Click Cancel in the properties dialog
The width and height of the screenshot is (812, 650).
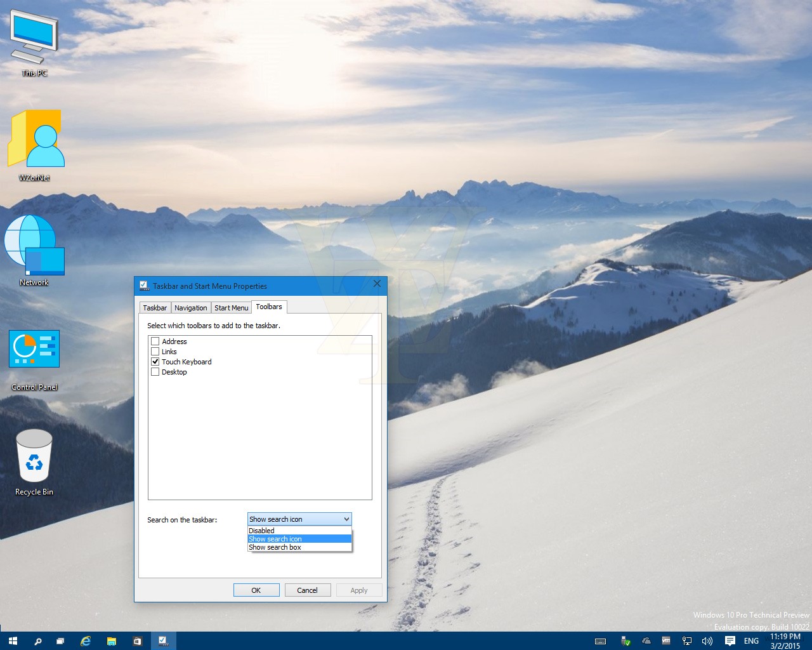pos(308,590)
